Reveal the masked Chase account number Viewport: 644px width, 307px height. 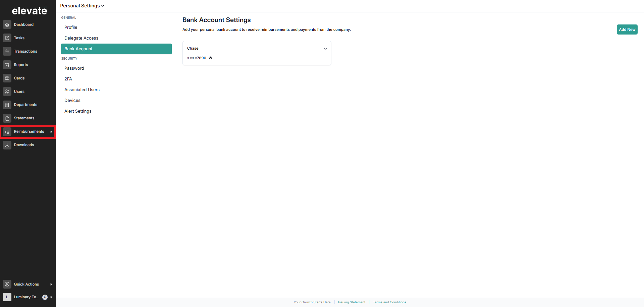[211, 58]
